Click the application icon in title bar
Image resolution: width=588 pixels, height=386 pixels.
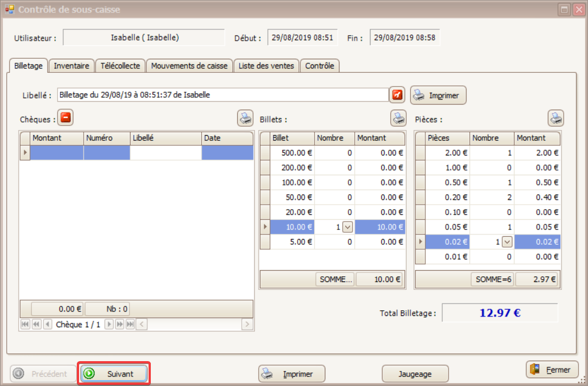[x=10, y=10]
